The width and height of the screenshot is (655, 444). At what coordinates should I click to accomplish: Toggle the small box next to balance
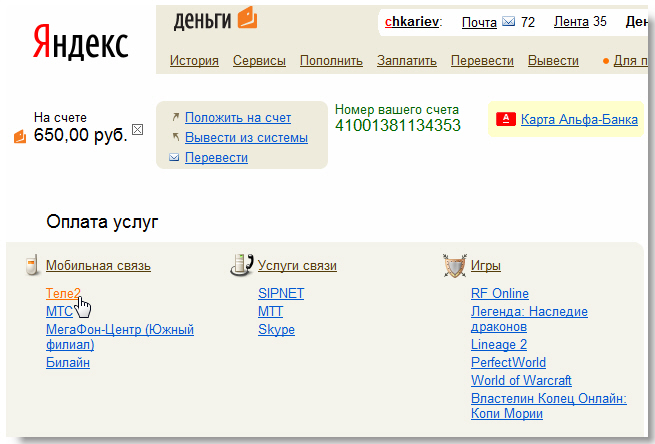coord(138,129)
